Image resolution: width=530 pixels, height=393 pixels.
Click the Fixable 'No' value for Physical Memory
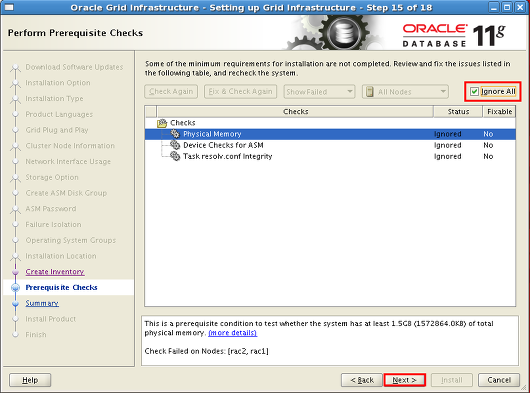coord(488,134)
